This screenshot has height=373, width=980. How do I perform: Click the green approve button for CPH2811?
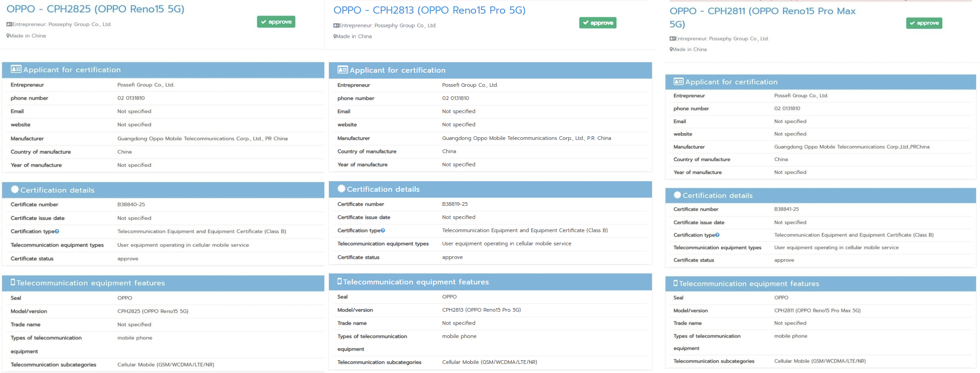(x=924, y=23)
